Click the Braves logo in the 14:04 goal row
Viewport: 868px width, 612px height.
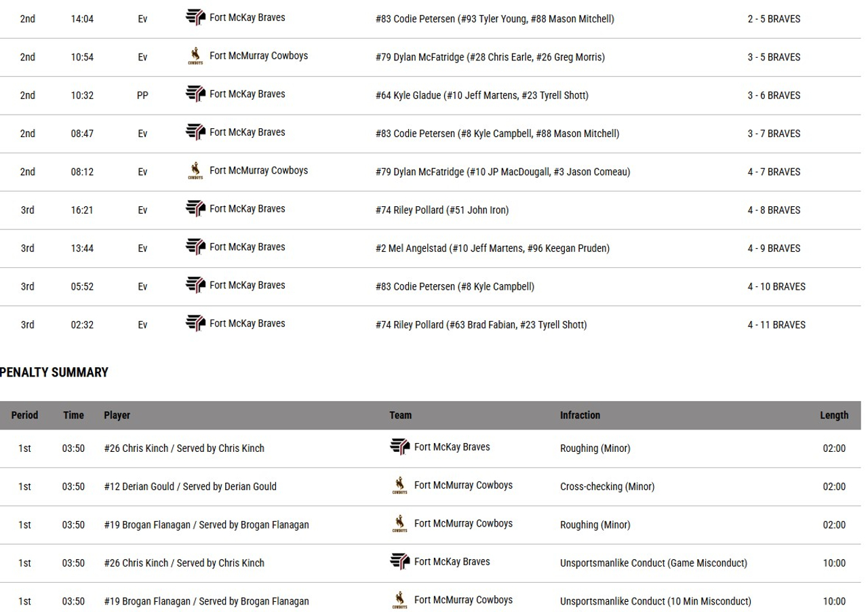point(195,18)
